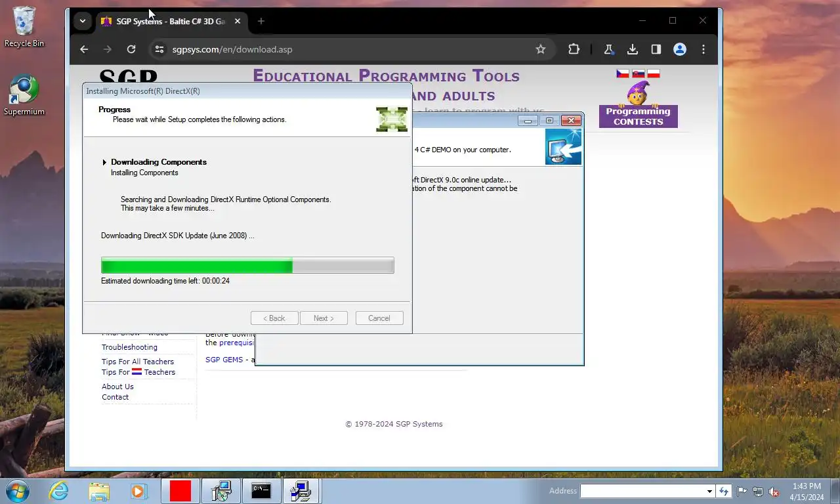The image size is (840, 504).
Task: Open Chrome Labs flask icon
Action: click(608, 49)
